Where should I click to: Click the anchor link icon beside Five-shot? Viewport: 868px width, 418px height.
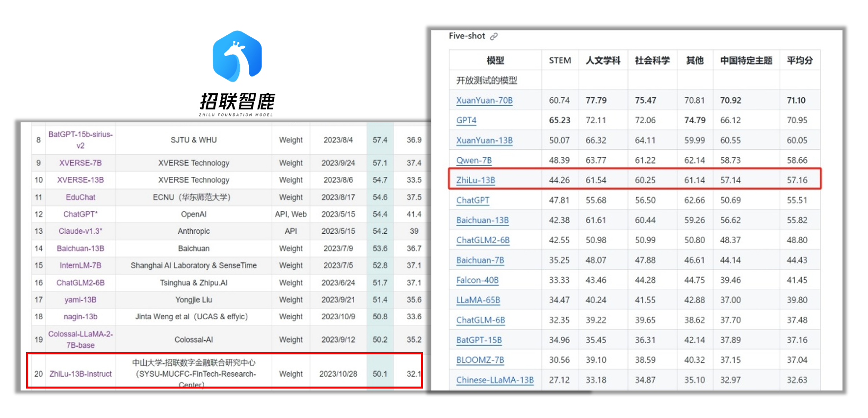[x=494, y=36]
